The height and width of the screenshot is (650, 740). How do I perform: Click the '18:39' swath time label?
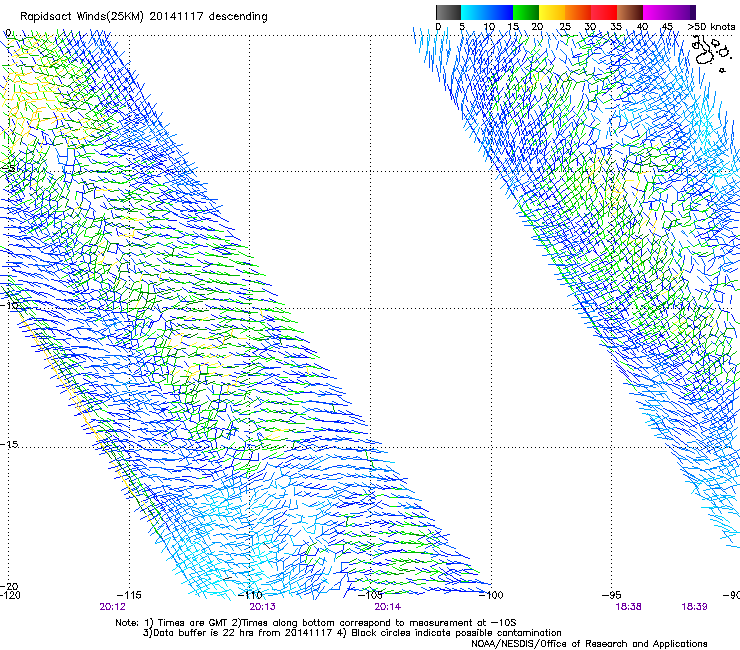click(x=694, y=607)
